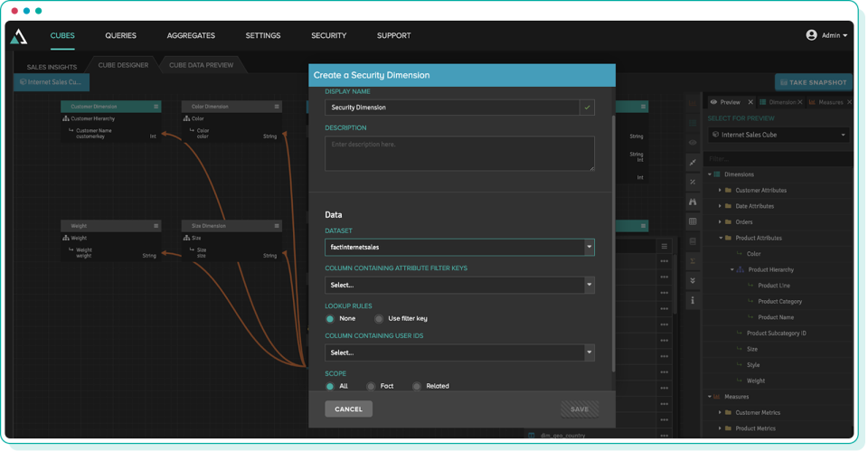Click the chart icon atop side toolbar

click(693, 103)
